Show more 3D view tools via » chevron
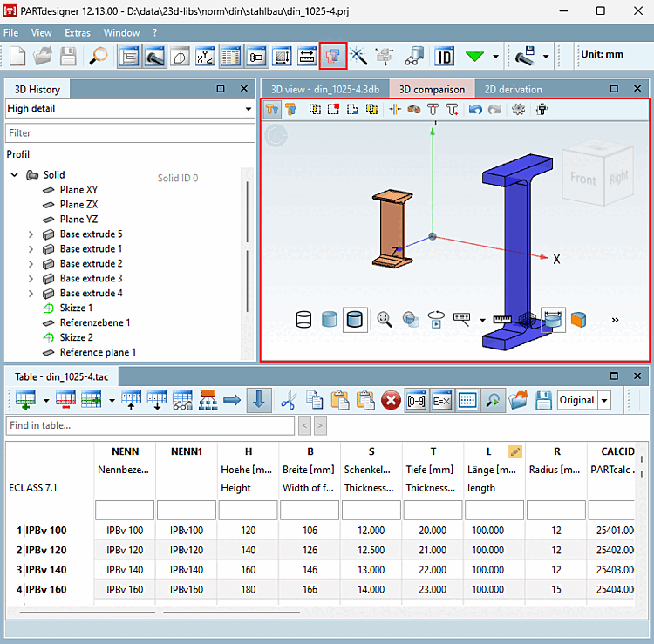 pyautogui.click(x=615, y=320)
